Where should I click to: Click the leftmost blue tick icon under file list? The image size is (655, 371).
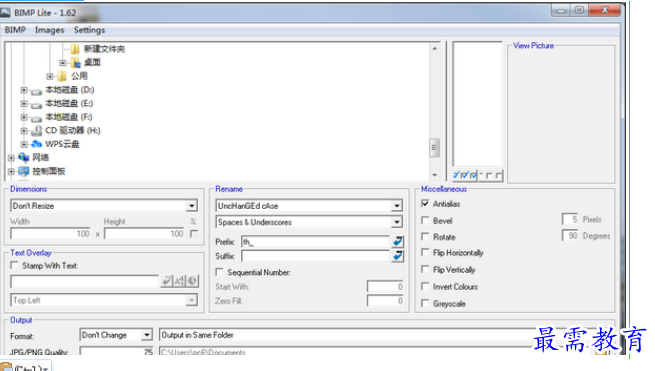pyautogui.click(x=457, y=175)
